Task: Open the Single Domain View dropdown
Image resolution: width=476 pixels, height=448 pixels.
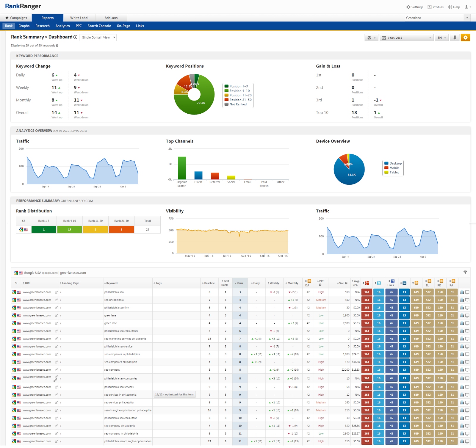Action: pyautogui.click(x=98, y=37)
